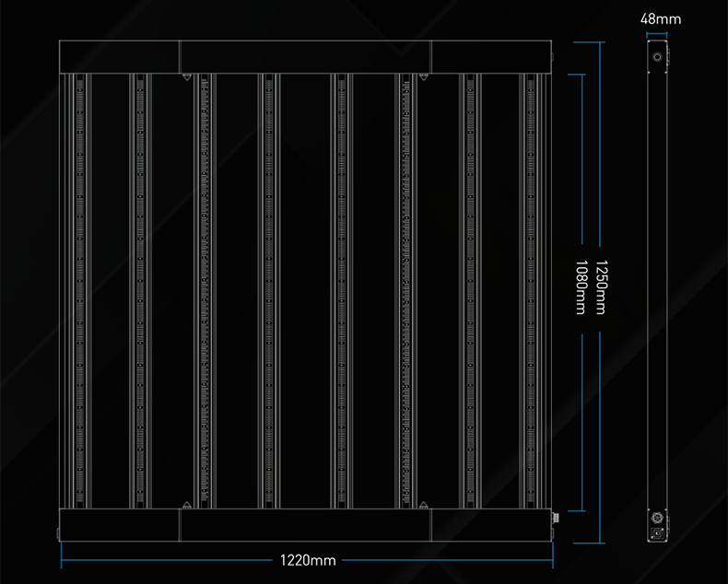
Task: Click the triangle marker above bottom-right housing seam
Action: [x=424, y=503]
